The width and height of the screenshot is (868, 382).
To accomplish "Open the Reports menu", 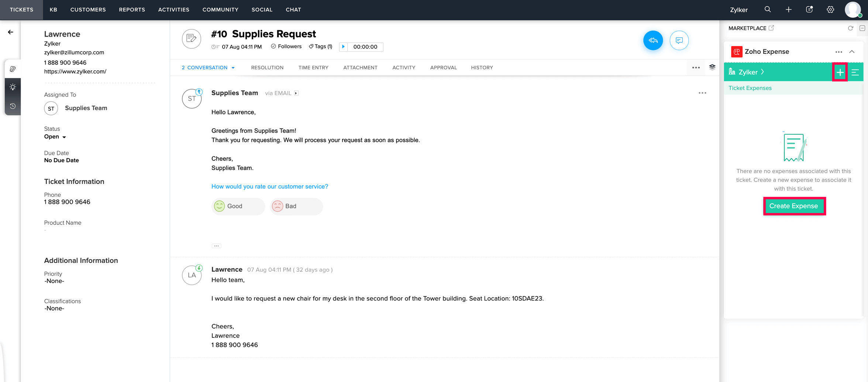I will pos(132,10).
